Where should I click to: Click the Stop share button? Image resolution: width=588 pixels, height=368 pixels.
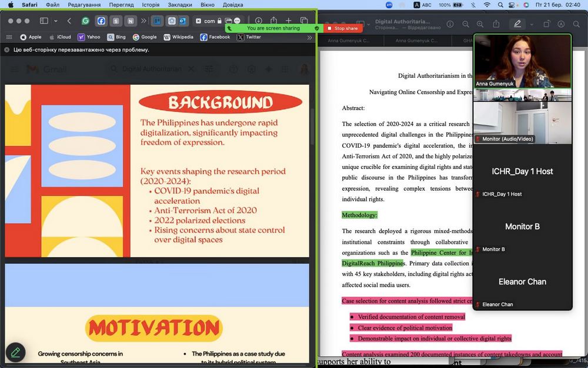tap(342, 28)
